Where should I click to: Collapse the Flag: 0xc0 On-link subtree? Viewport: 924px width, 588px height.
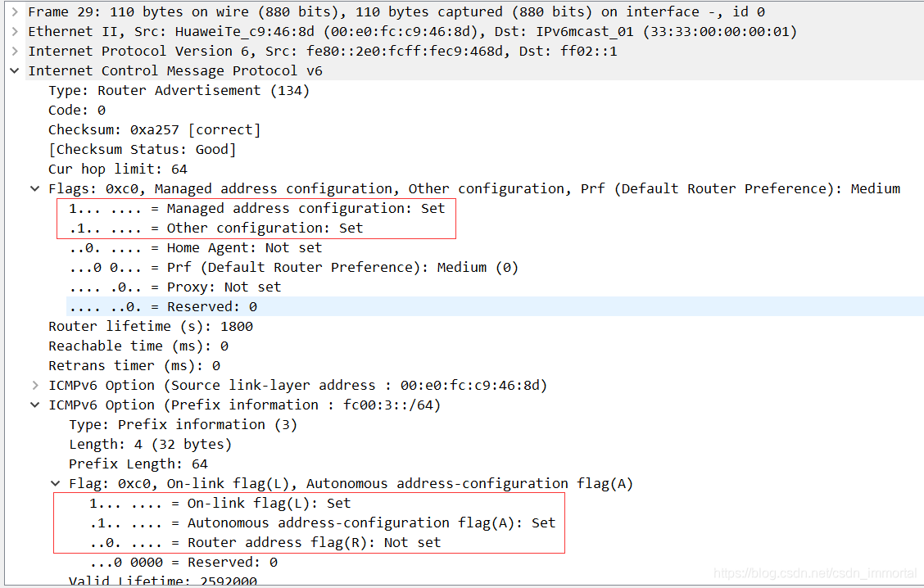point(56,484)
